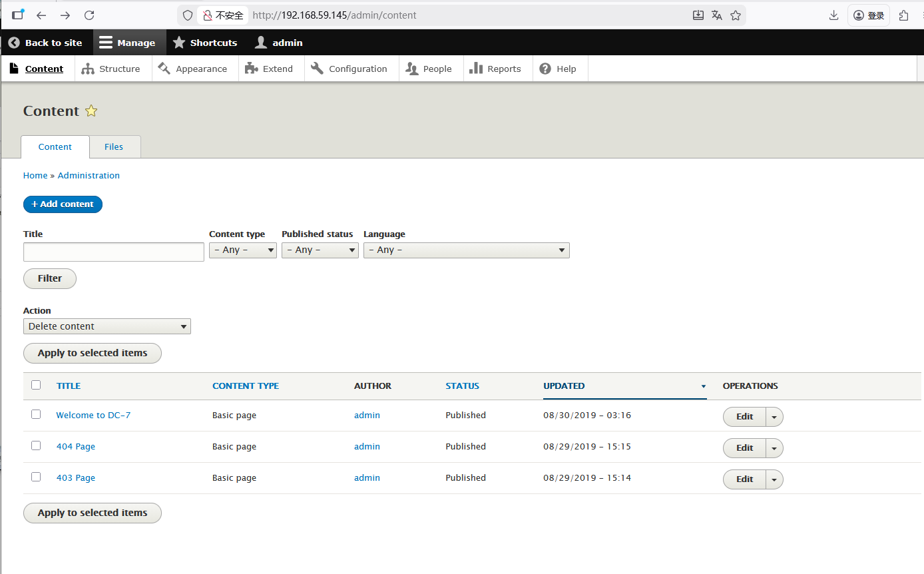The image size is (924, 574).
Task: Expand the Content type dropdown
Action: click(x=243, y=250)
